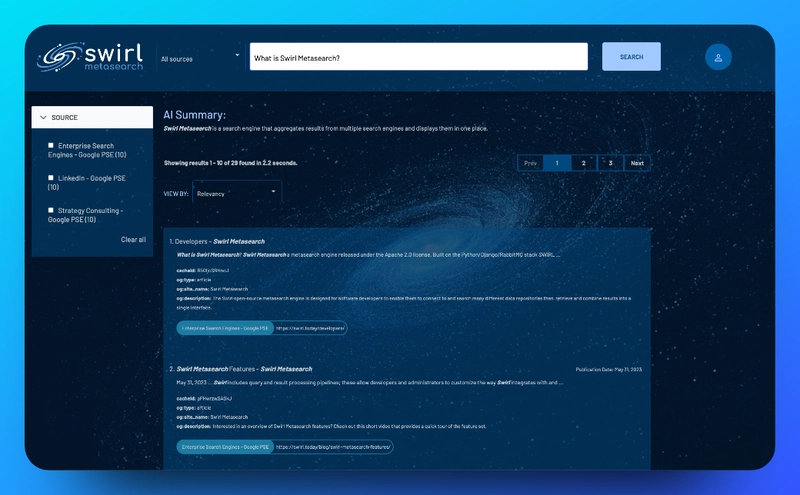
Task: Open the Relevancy view-by dropdown
Action: coord(237,192)
